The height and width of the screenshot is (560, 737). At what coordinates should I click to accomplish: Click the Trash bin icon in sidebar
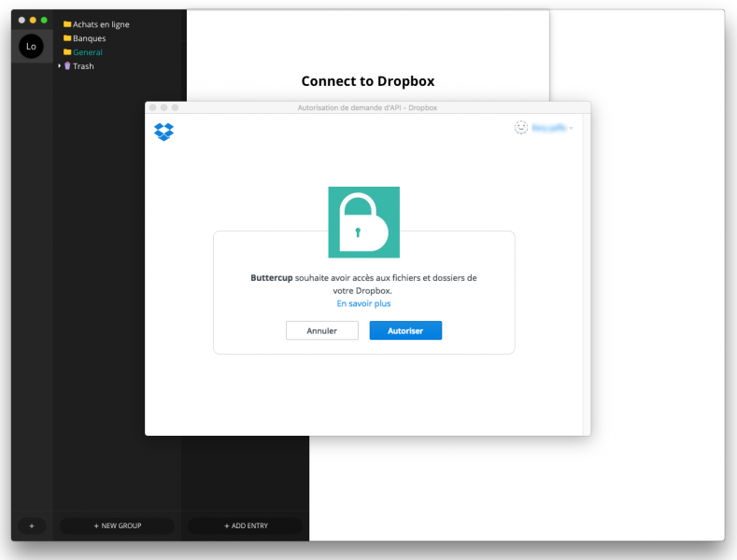click(x=67, y=65)
